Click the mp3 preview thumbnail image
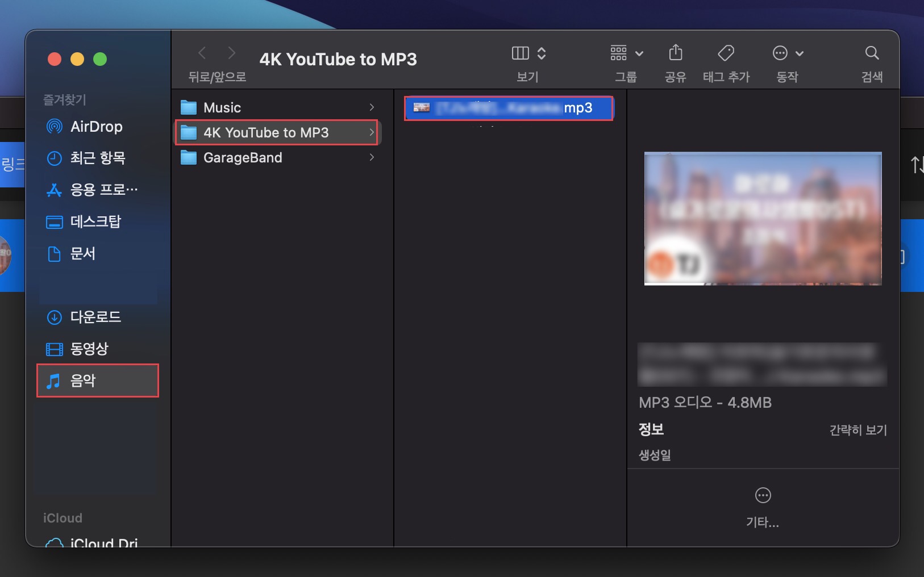This screenshot has height=577, width=924. click(x=763, y=219)
